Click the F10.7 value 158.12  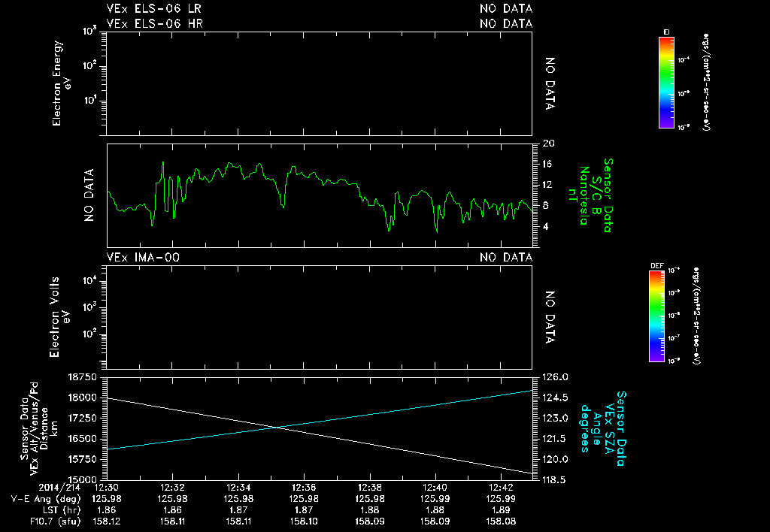click(x=107, y=521)
